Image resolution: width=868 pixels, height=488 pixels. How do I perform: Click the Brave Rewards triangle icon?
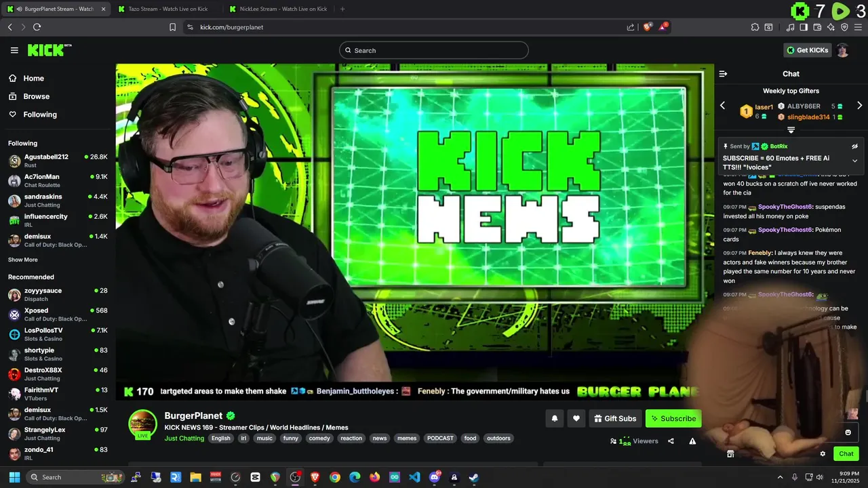(663, 27)
